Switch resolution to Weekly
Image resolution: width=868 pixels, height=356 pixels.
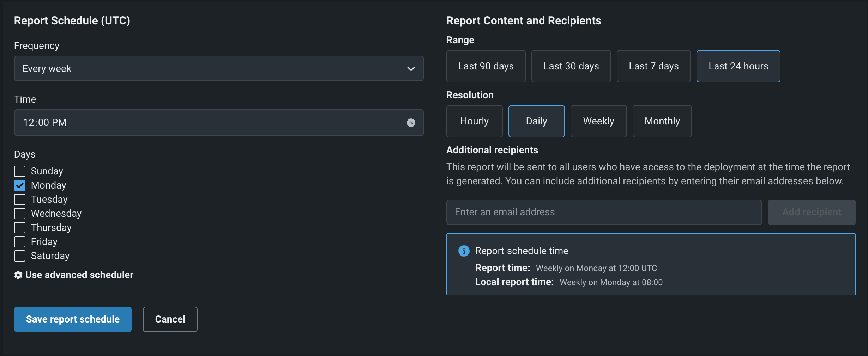[598, 121]
